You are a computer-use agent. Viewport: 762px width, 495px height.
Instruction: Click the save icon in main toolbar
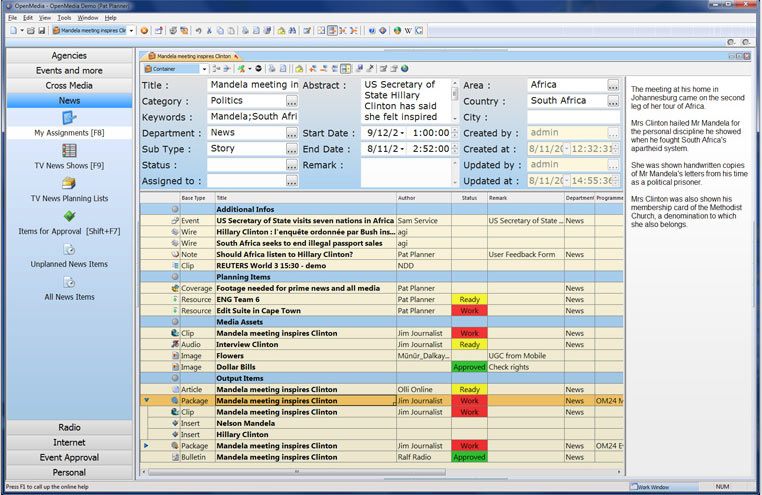pos(42,31)
